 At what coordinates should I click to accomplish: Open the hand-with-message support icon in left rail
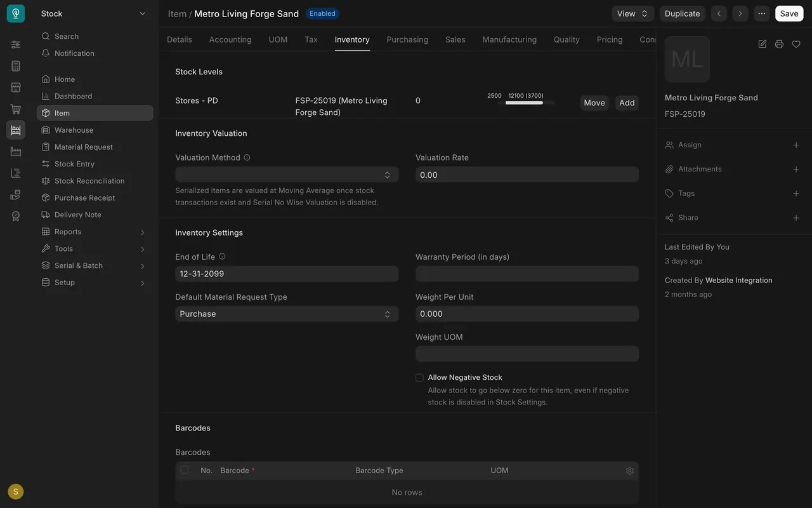click(x=16, y=195)
